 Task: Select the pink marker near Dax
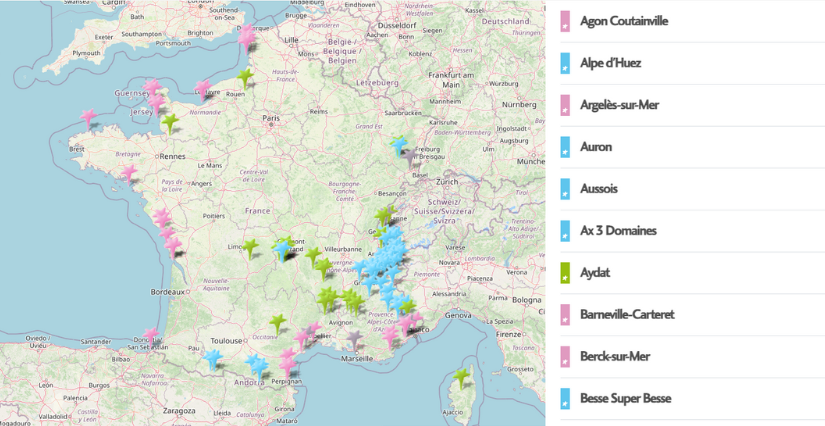[x=152, y=335]
